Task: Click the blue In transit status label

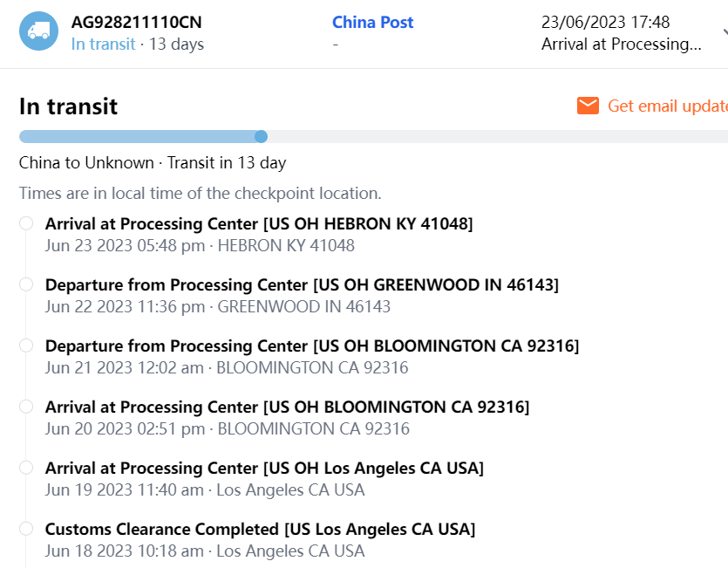Action: pyautogui.click(x=103, y=44)
